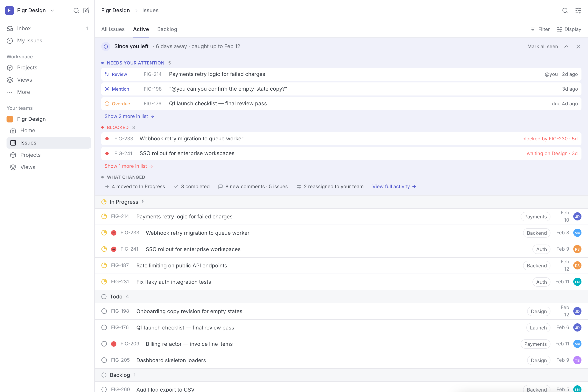Viewport: 588px width, 392px height.
Task: Click the More ellipsis icon
Action: 10,92
